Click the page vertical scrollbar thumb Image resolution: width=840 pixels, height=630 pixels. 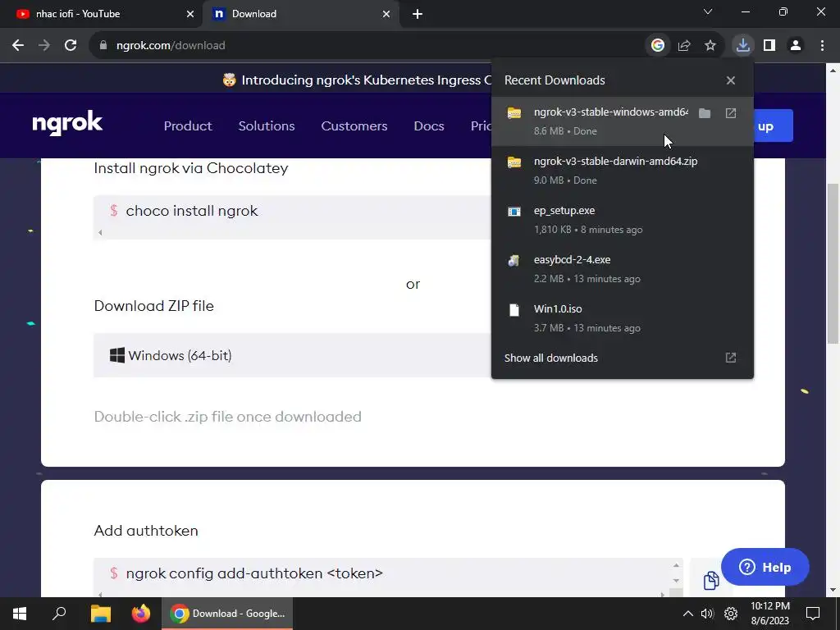pyautogui.click(x=833, y=263)
